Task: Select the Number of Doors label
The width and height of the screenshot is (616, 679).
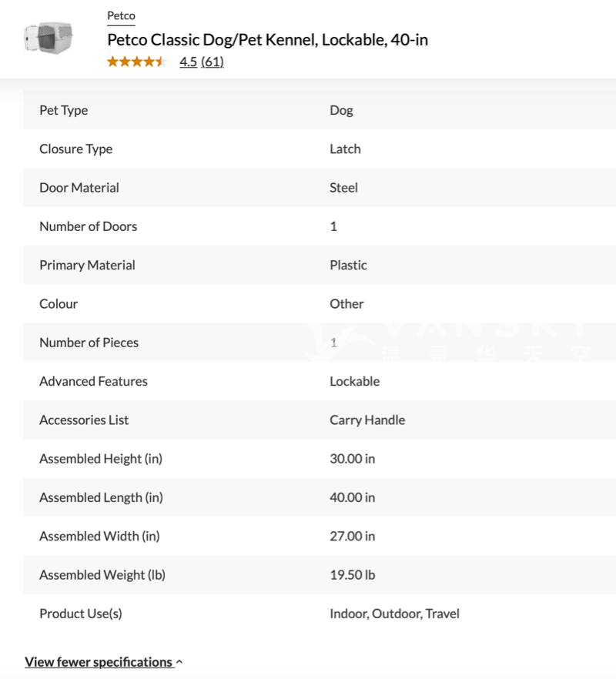Action: (x=89, y=226)
